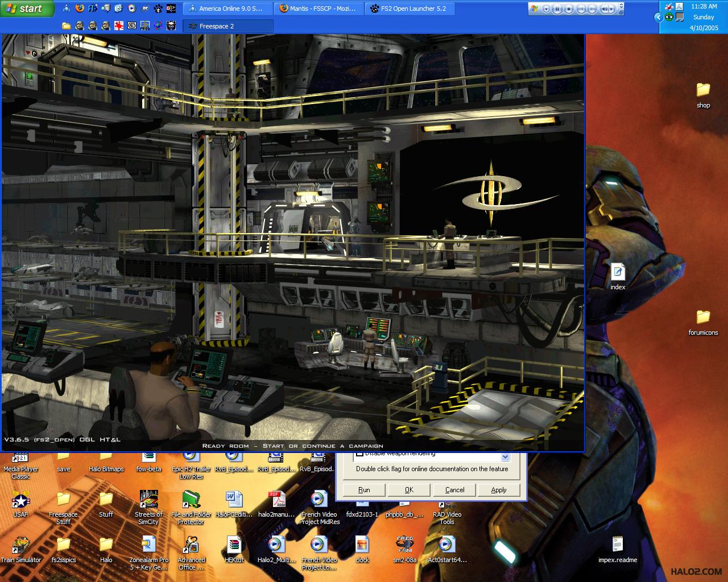Select the Stuff folder on the desktop
Viewport: 728px width, 582px height.
pos(106,504)
